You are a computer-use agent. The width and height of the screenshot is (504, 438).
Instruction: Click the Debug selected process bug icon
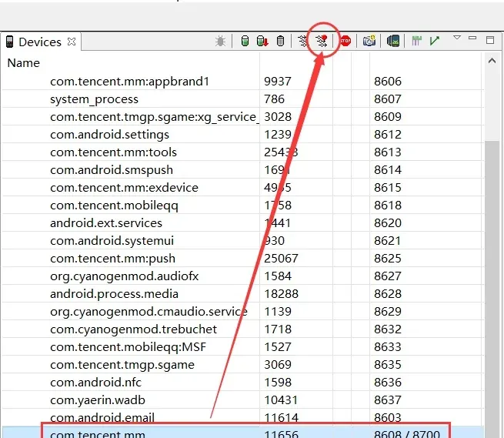pyautogui.click(x=220, y=41)
